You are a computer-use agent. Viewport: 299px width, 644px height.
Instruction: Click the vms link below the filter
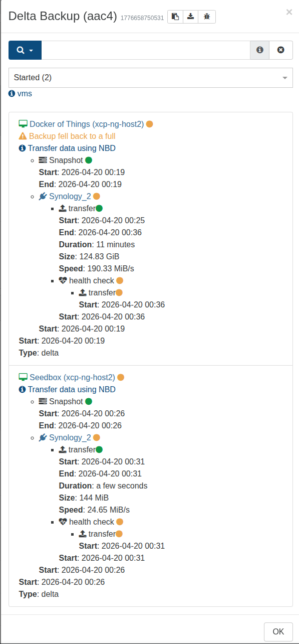pos(26,94)
